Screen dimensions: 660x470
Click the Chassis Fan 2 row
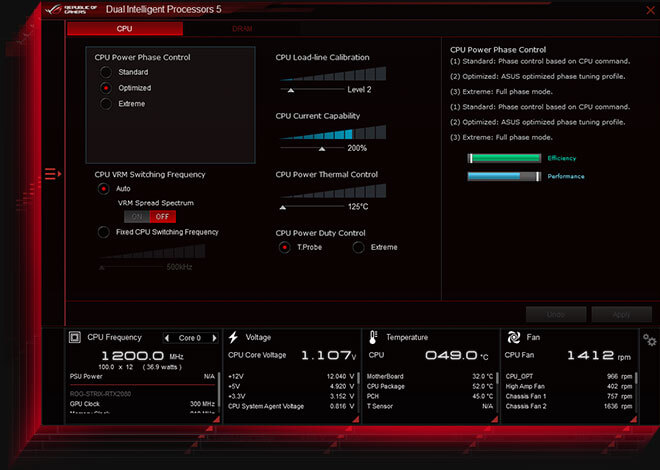(x=569, y=406)
